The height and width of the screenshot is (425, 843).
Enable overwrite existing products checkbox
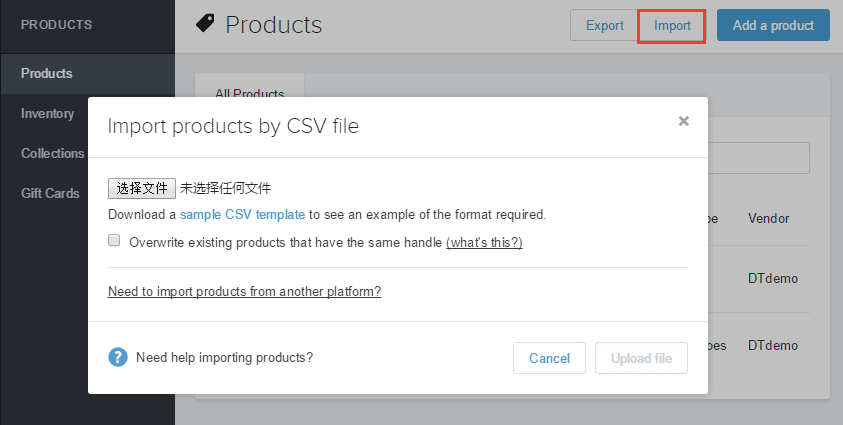coord(114,241)
